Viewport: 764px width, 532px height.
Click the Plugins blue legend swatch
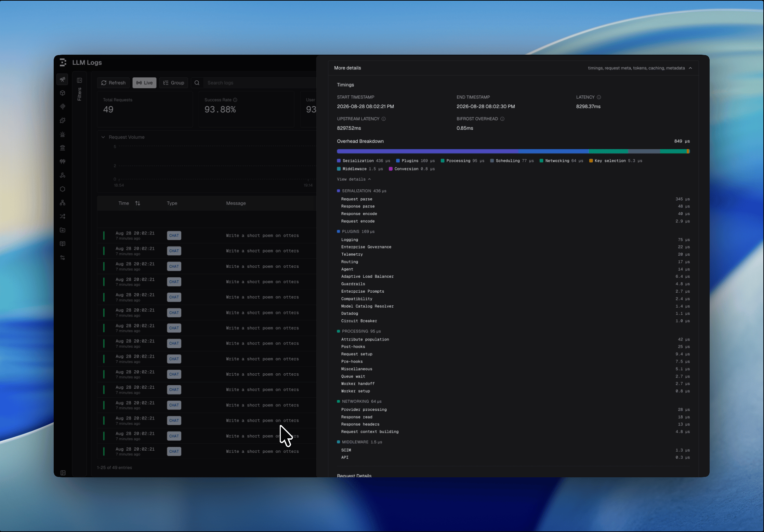click(x=398, y=161)
